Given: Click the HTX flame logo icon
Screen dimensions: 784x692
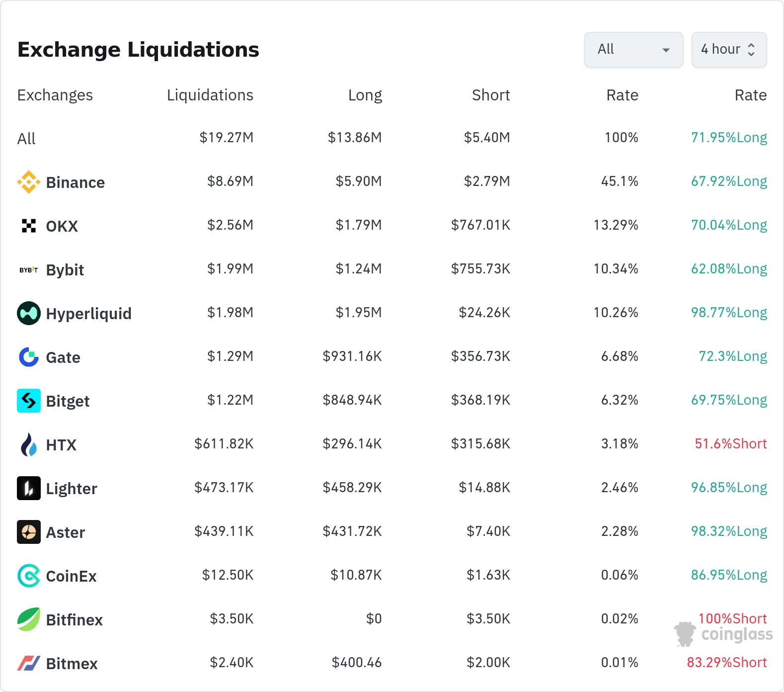Looking at the screenshot, I should tap(29, 444).
